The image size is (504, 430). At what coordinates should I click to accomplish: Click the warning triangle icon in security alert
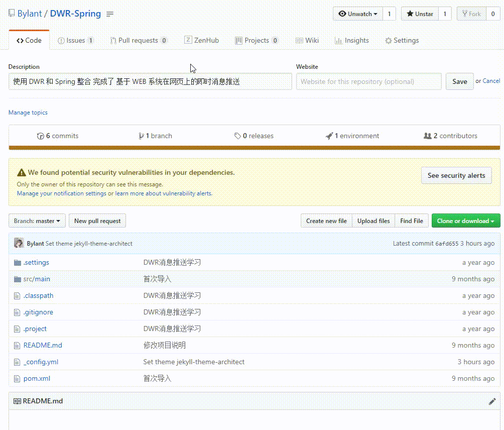coord(21,173)
